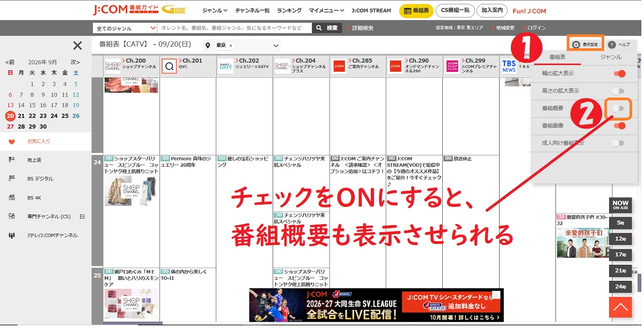Disable the 番組画像 switch
The height and width of the screenshot is (328, 644).
[619, 125]
